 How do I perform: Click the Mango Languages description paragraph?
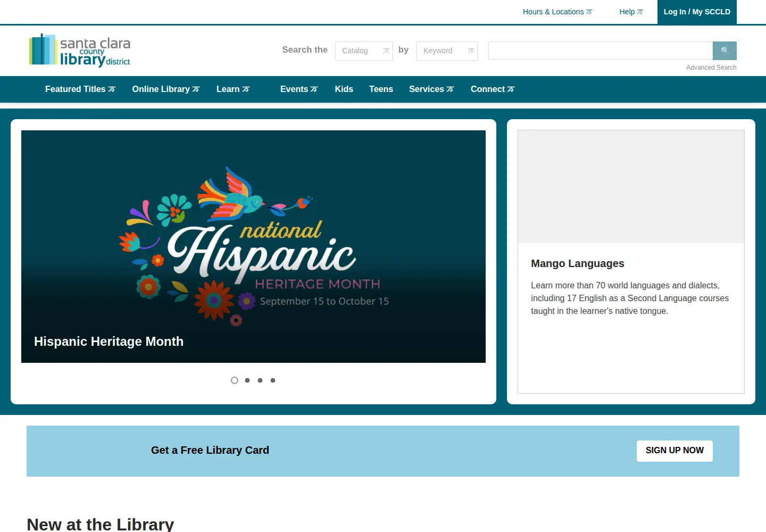click(630, 298)
